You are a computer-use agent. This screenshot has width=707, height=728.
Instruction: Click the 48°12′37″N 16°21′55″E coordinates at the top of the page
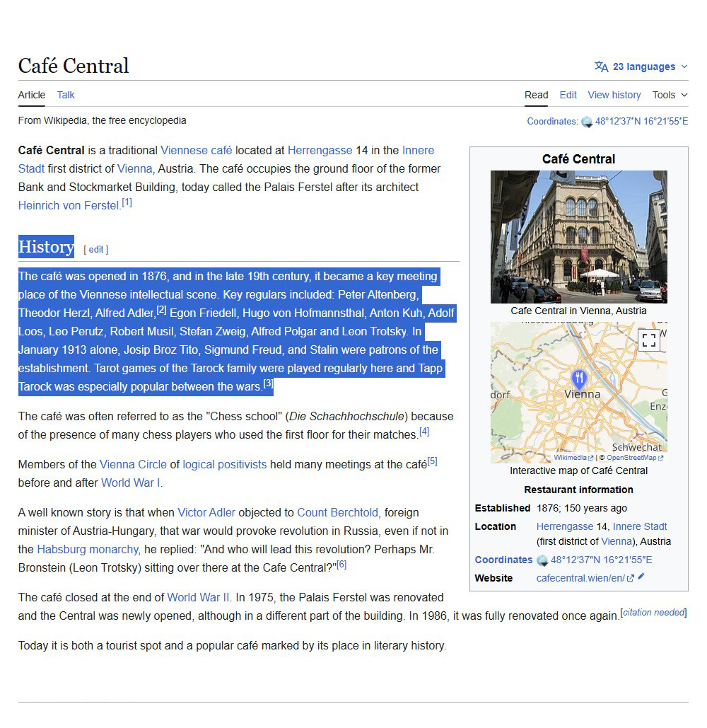641,121
